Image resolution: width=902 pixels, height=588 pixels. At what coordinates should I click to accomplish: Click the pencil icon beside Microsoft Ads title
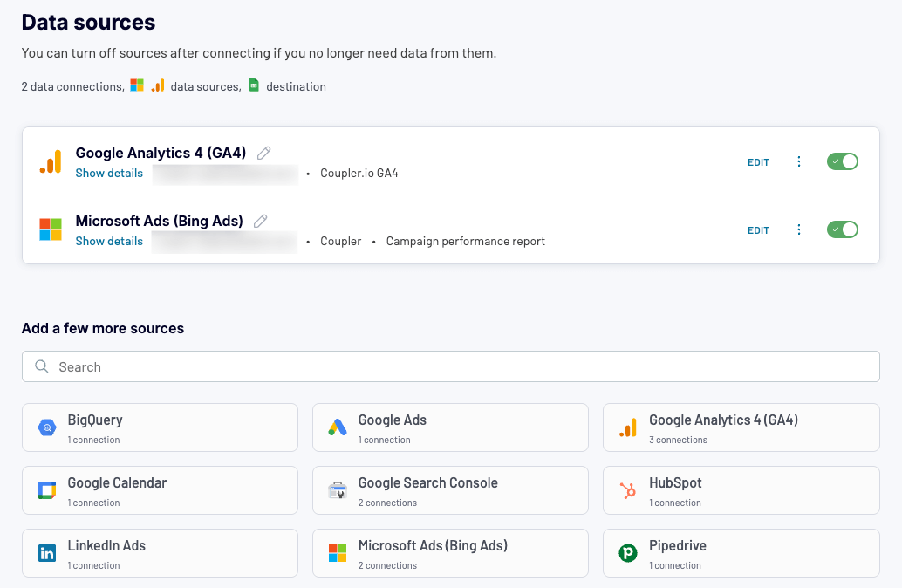260,222
